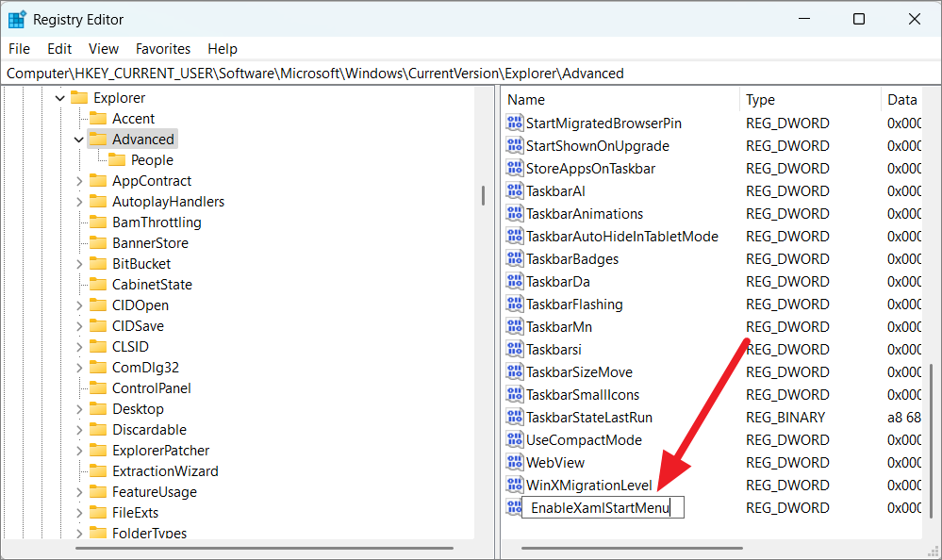Click the StartMigratedBrowserPin DWORD value icon
942x560 pixels.
514,123
